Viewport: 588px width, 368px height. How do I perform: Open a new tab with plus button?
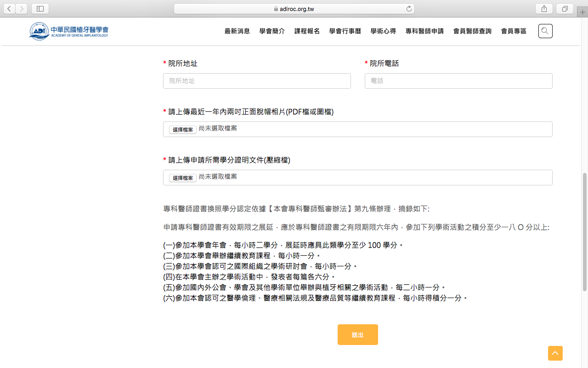point(582,12)
